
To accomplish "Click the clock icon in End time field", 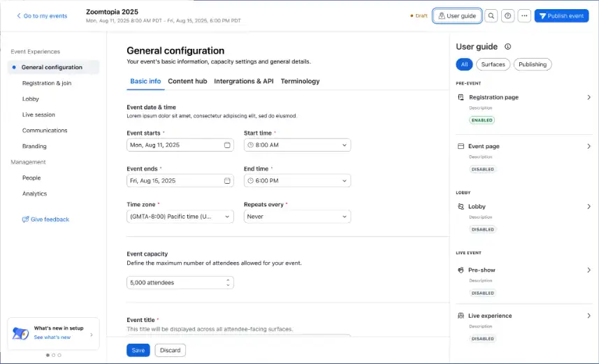I will pos(251,181).
